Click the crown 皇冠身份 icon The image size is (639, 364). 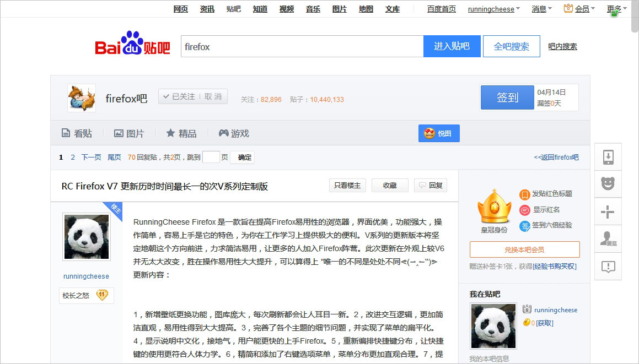tap(494, 207)
